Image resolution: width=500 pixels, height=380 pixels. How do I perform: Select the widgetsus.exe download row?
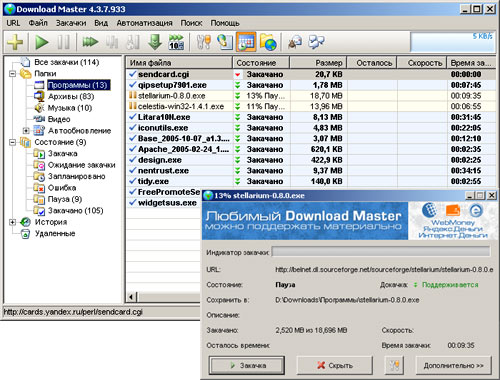point(164,203)
